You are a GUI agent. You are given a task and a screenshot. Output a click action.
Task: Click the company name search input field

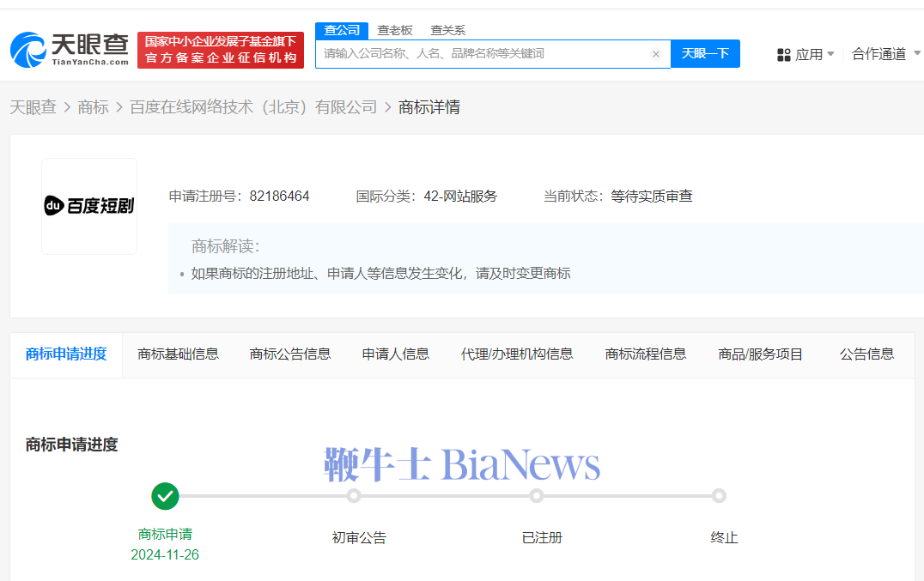[x=481, y=54]
